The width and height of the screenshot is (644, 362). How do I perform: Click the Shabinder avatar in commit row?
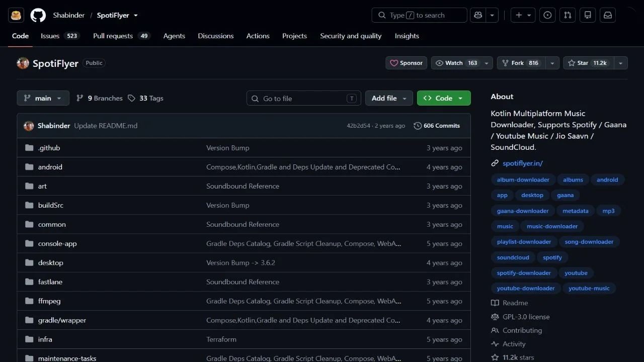(x=29, y=126)
